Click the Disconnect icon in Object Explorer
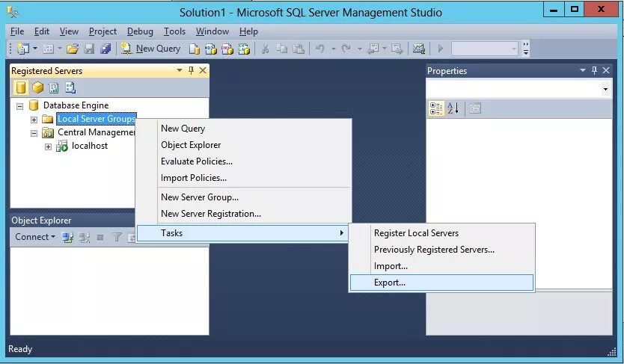This screenshot has width=624, height=364. [x=84, y=237]
